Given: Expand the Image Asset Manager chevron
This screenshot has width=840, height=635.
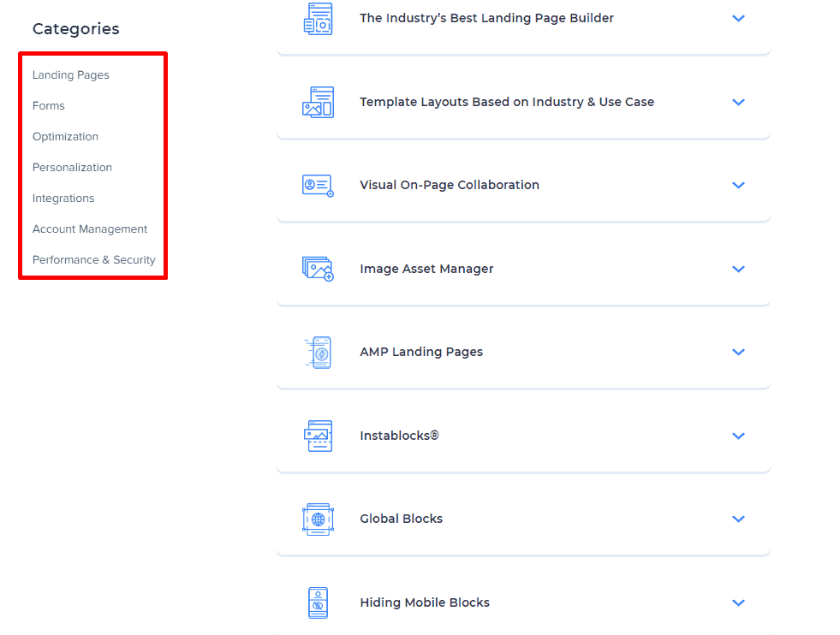Looking at the screenshot, I should [x=738, y=269].
